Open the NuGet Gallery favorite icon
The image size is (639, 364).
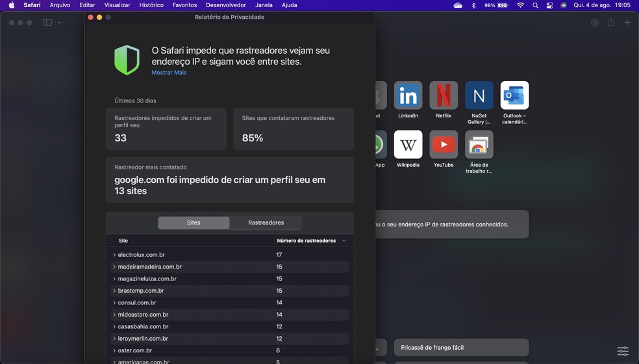[479, 95]
